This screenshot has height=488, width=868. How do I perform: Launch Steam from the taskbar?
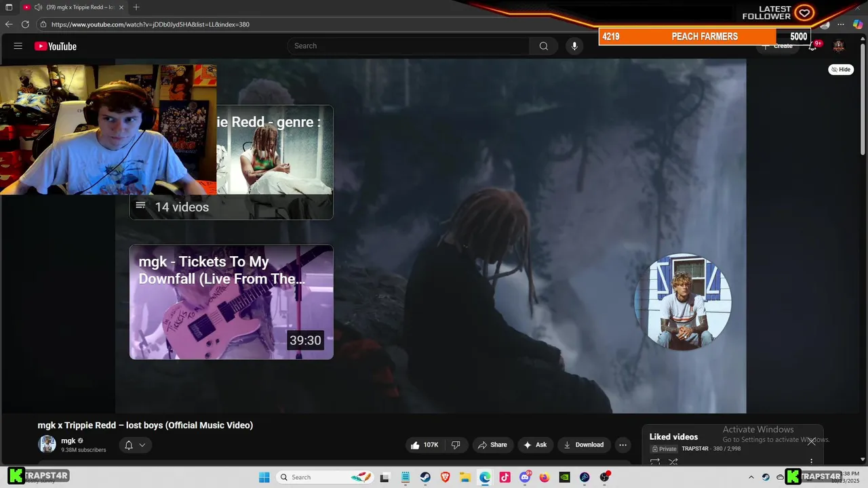click(425, 477)
